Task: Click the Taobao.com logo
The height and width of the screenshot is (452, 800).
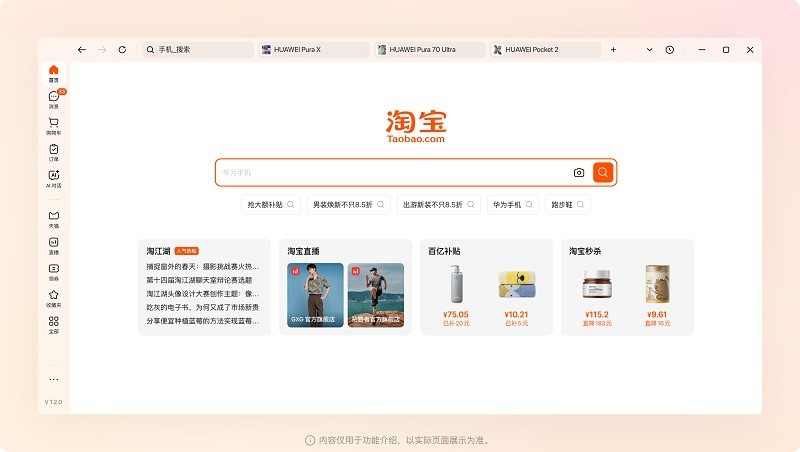Action: tap(416, 126)
